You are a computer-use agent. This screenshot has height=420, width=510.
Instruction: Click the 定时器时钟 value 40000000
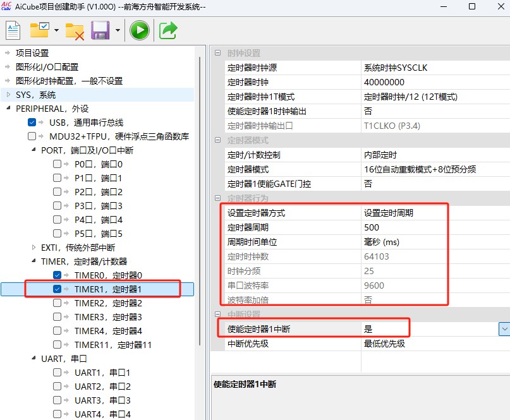(435, 82)
